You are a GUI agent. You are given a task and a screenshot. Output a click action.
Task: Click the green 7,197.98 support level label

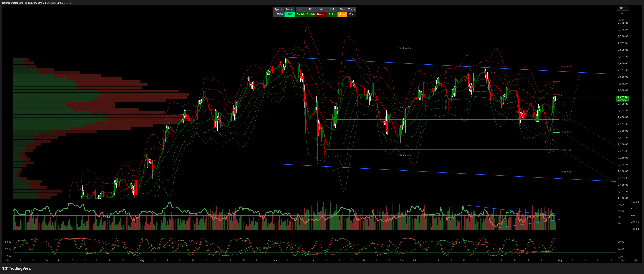[566, 172]
